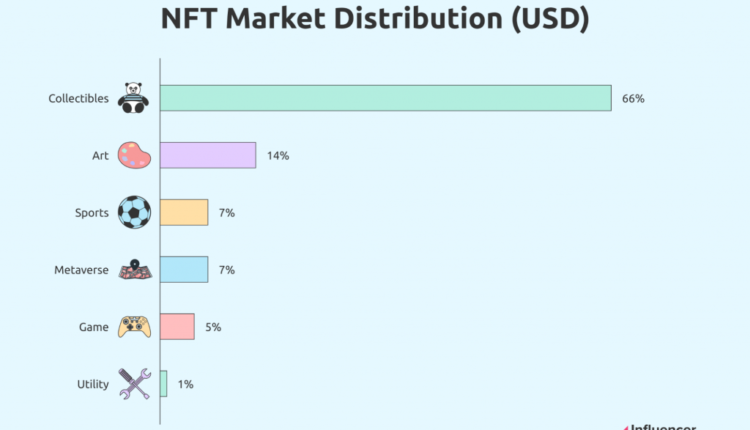
Task: Click the paint palette Art icon
Action: point(134,155)
